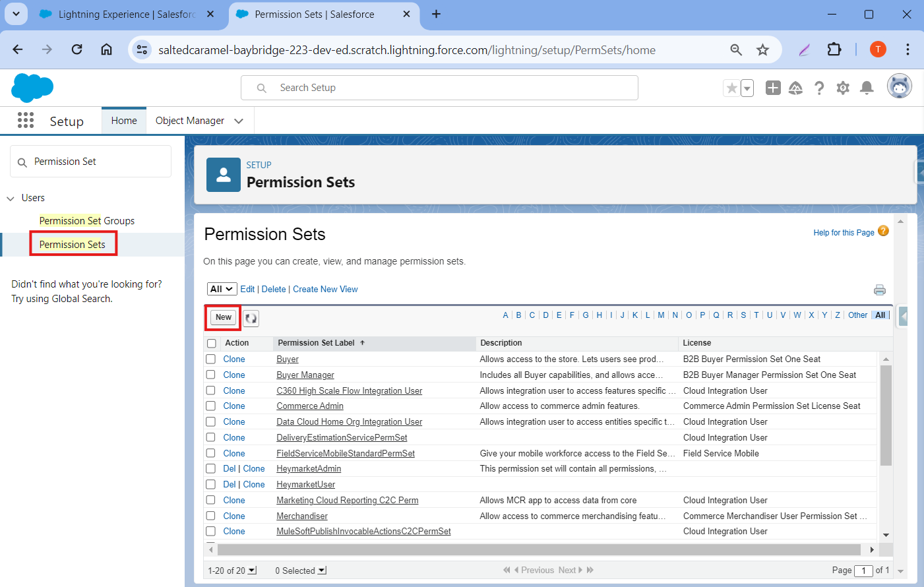Open the App Launcher dots grid
The height and width of the screenshot is (587, 924).
click(x=26, y=120)
